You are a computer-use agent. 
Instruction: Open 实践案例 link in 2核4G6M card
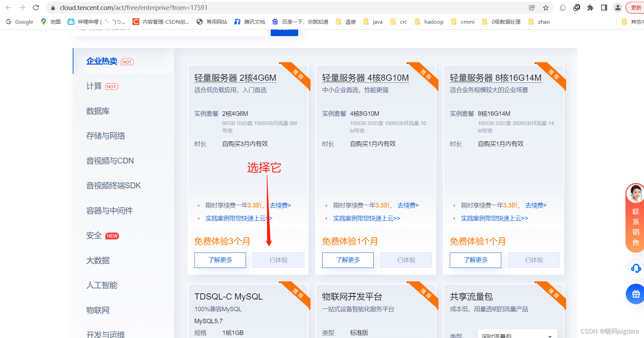tap(239, 218)
